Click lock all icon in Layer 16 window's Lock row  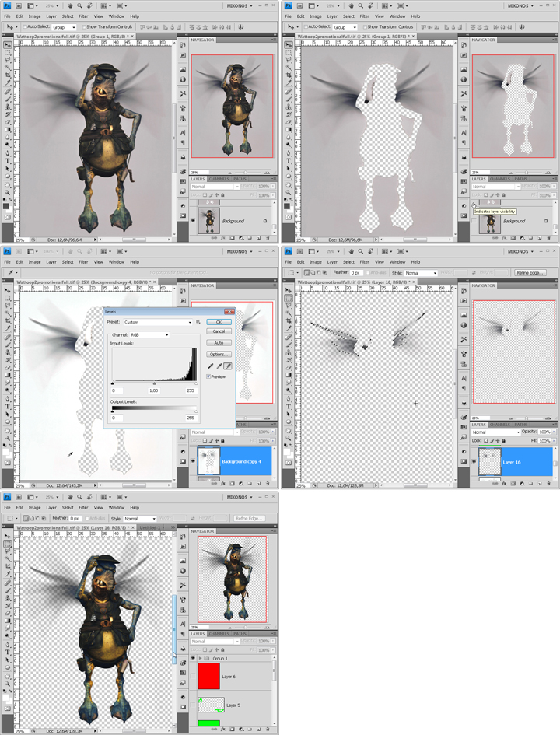pyautogui.click(x=504, y=441)
